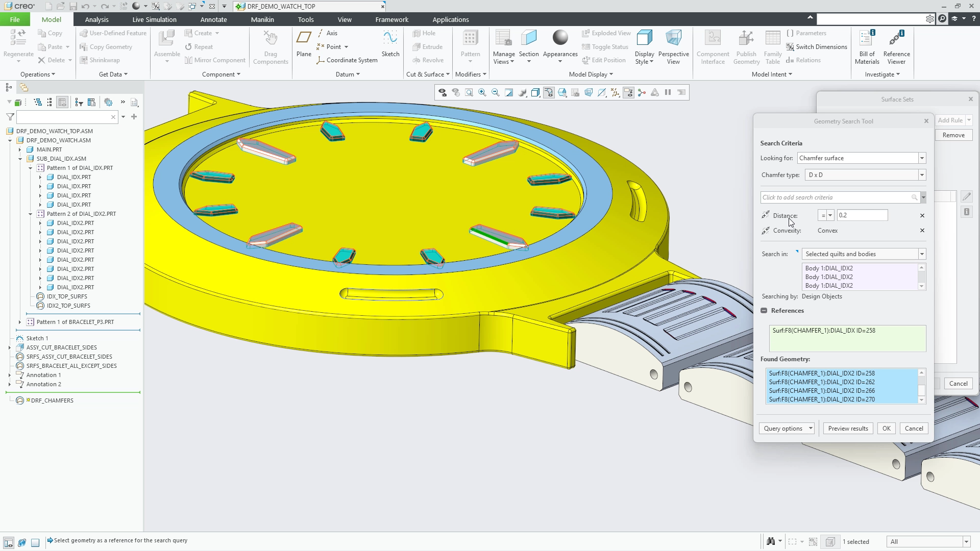Open the Search in dropdown
The image size is (980, 551).
[922, 254]
